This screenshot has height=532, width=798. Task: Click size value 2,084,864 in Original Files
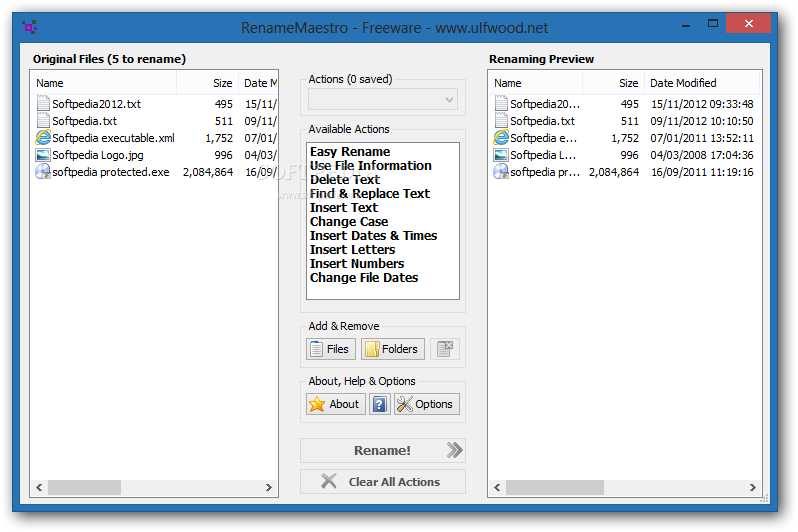click(208, 172)
